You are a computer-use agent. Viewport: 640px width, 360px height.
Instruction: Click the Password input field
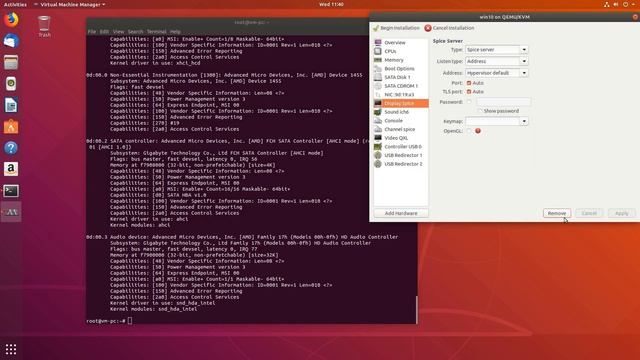503,102
